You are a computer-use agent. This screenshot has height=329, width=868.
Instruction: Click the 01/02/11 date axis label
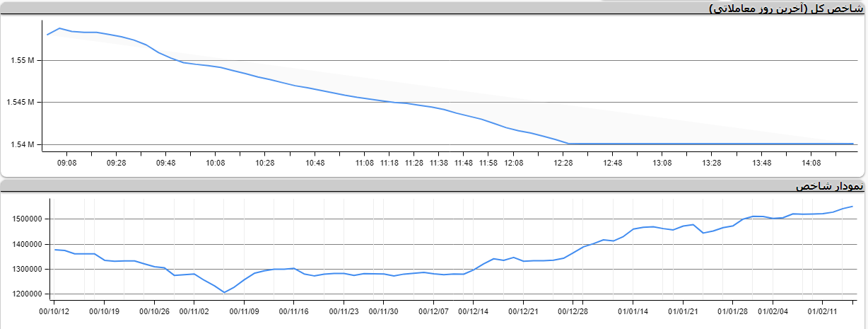tap(822, 311)
